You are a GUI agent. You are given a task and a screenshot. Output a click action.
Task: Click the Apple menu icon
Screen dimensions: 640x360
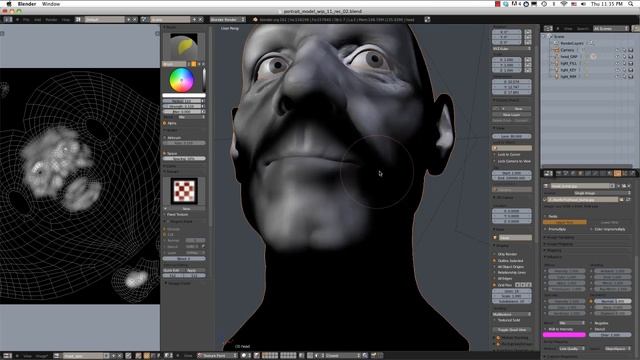(9, 4)
